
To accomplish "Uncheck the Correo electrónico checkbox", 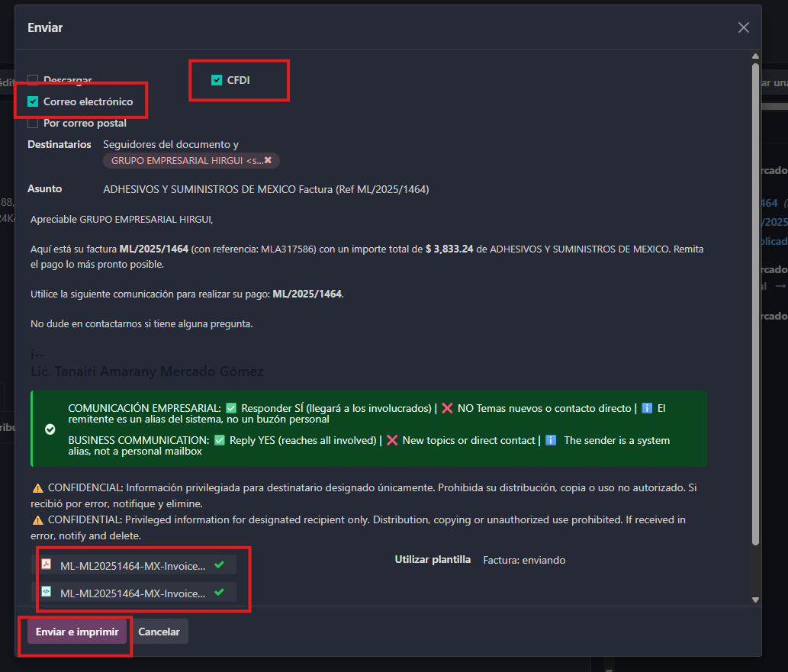I will pos(33,101).
